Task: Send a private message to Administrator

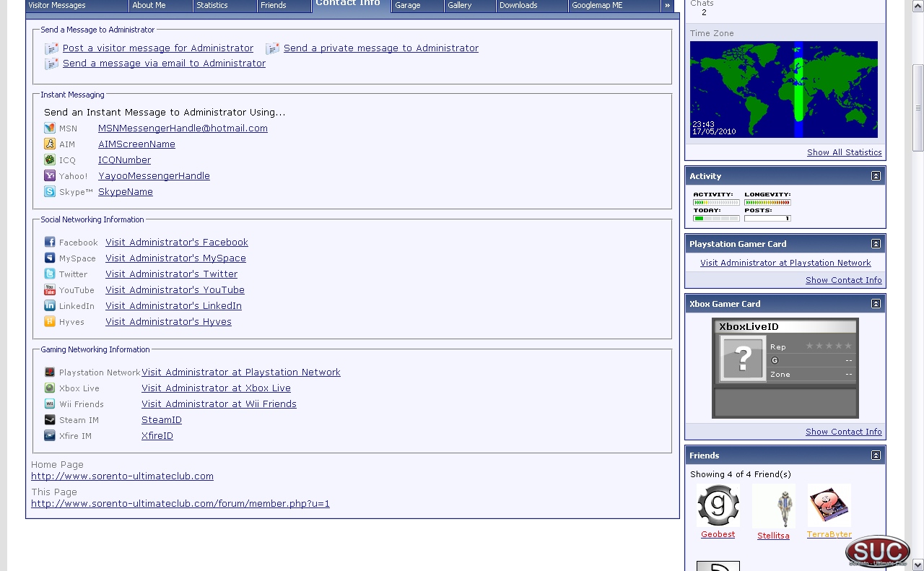Action: pyautogui.click(x=381, y=48)
